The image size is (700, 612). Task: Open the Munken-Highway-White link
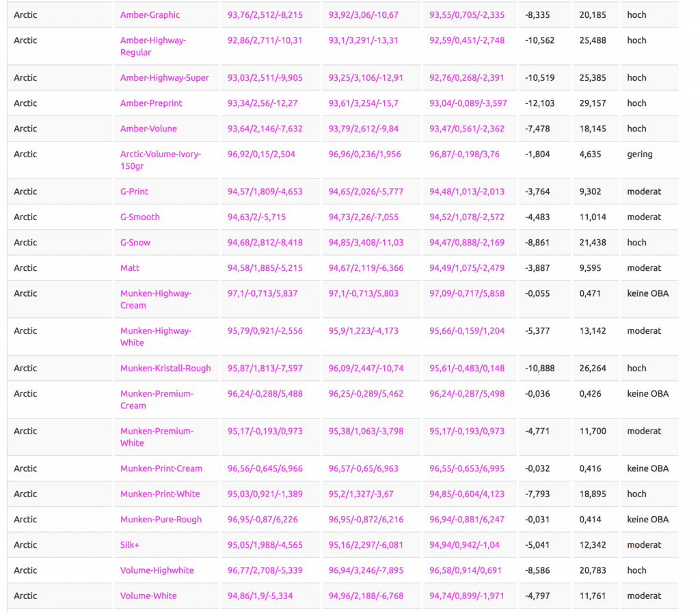(156, 337)
